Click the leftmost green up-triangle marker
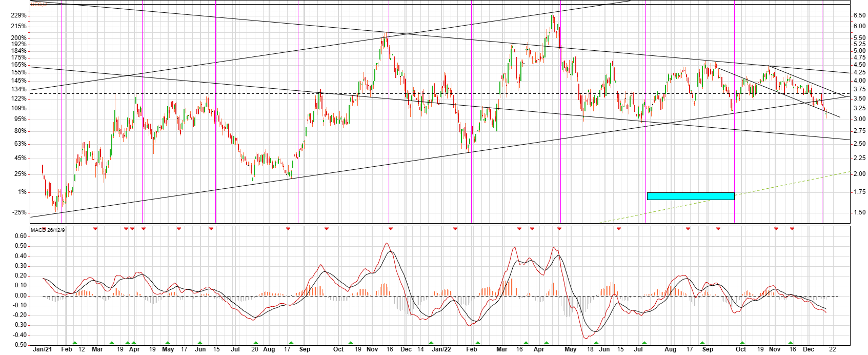The image size is (868, 355). [74, 343]
